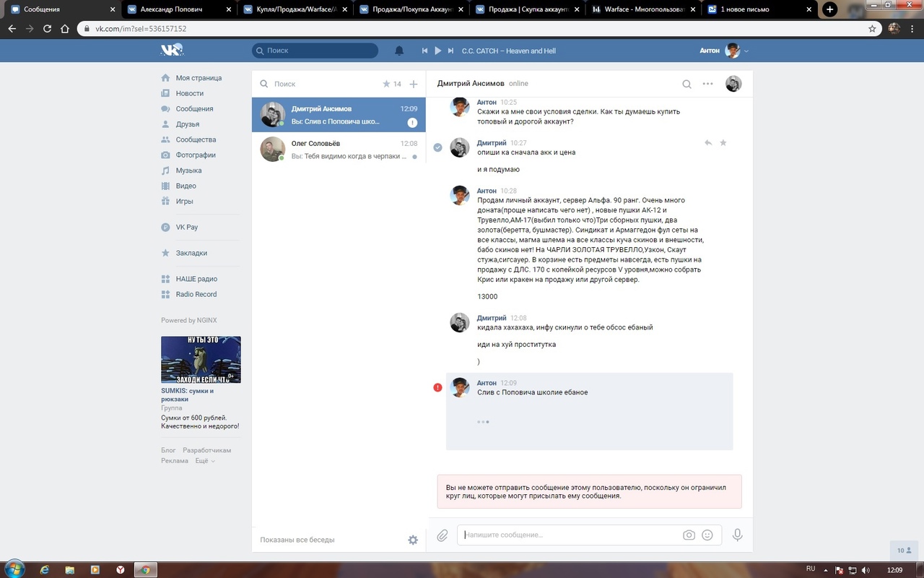Open the Олег Соловьёв conversation
Image resolution: width=924 pixels, height=578 pixels.
click(x=339, y=150)
